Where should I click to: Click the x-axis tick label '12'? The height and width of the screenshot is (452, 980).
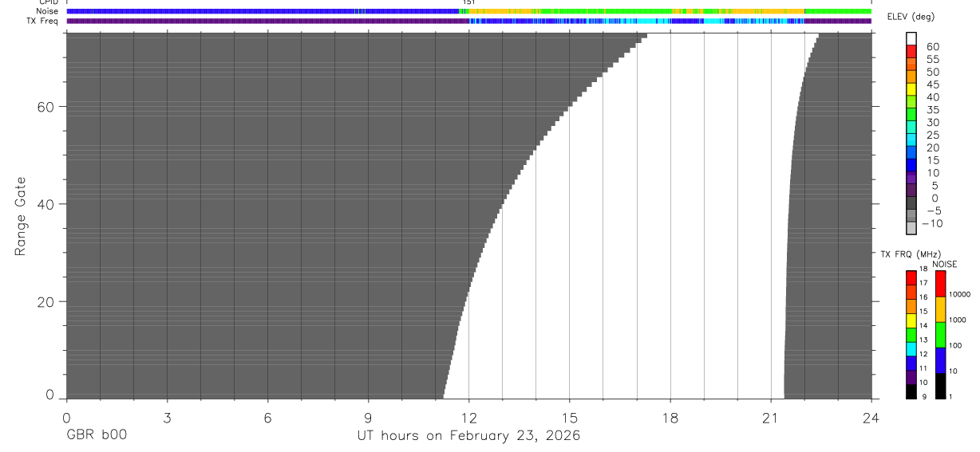coord(468,418)
